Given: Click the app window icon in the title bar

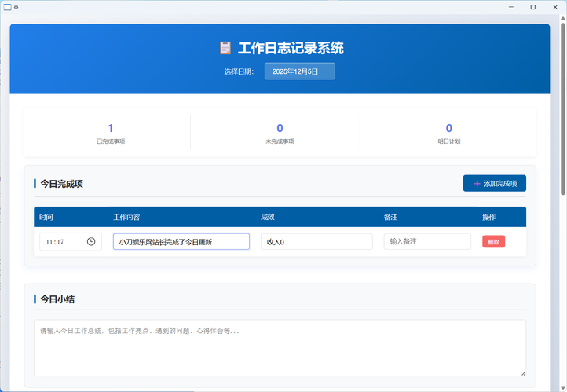Looking at the screenshot, I should (7, 7).
